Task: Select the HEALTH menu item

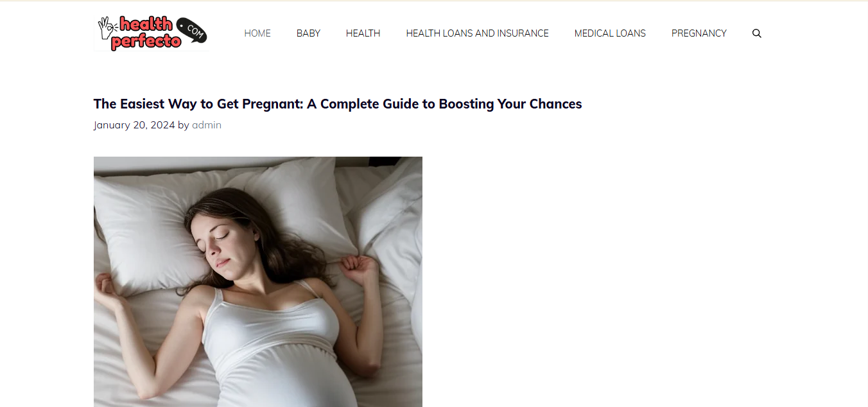Action: [363, 33]
